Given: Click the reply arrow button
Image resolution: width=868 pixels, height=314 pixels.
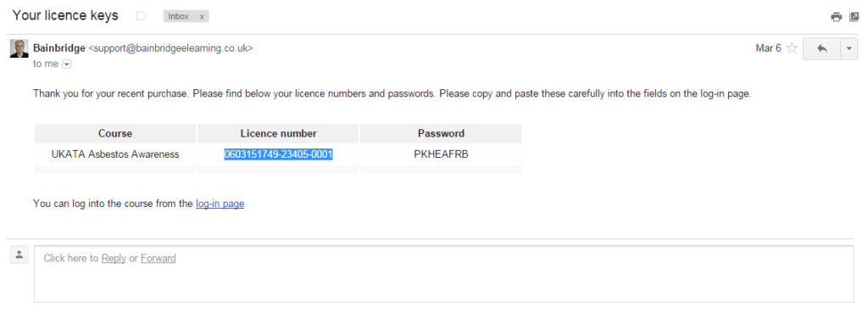Looking at the screenshot, I should 821,48.
